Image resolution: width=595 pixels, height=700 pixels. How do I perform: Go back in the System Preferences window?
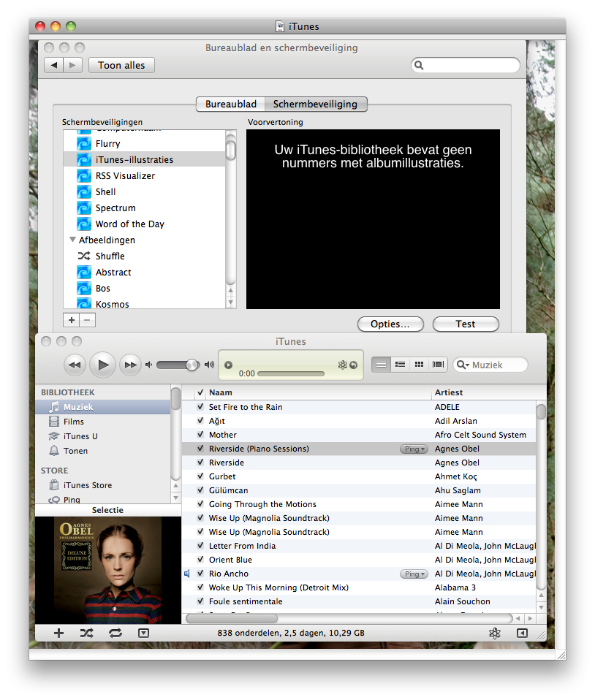[54, 65]
